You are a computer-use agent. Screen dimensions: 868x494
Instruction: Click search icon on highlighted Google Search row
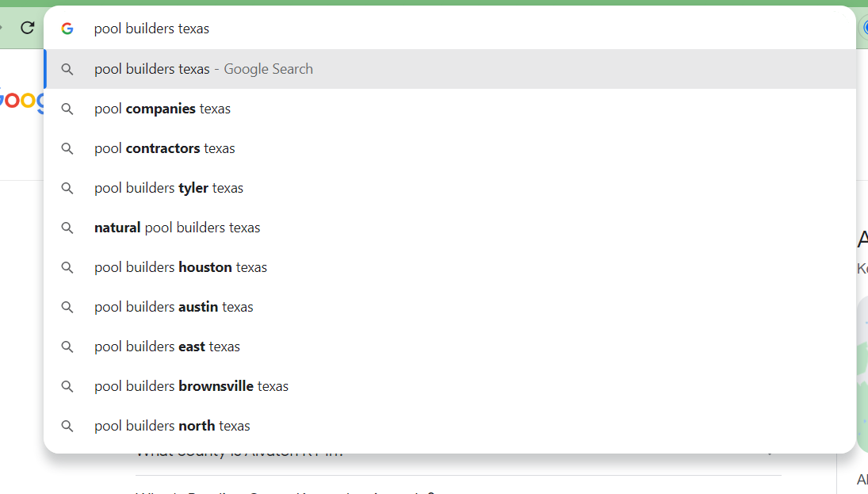coord(67,69)
